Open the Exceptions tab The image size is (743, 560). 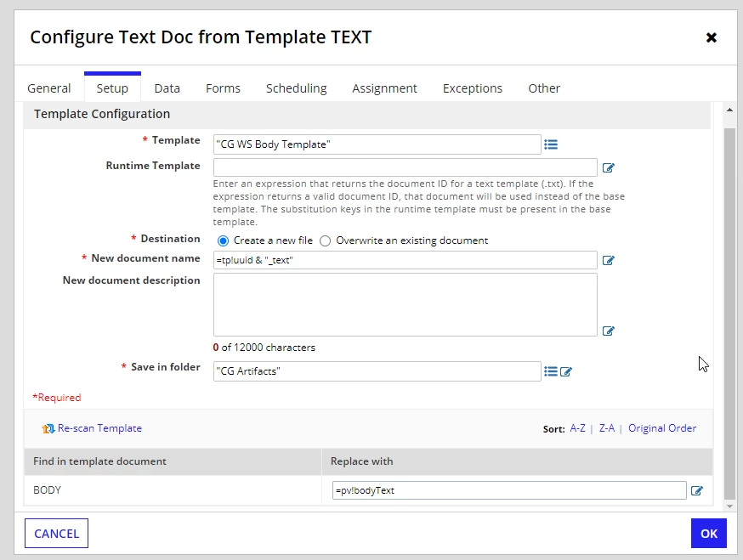[473, 88]
